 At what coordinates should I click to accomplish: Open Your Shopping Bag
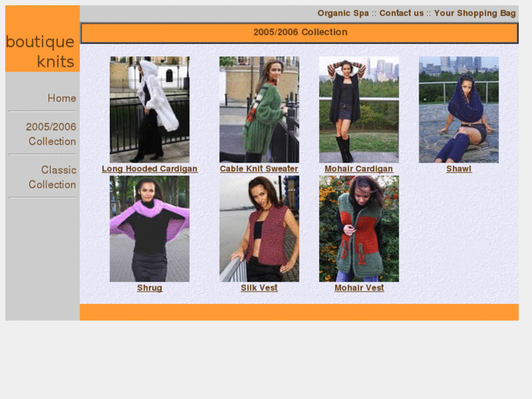click(475, 13)
